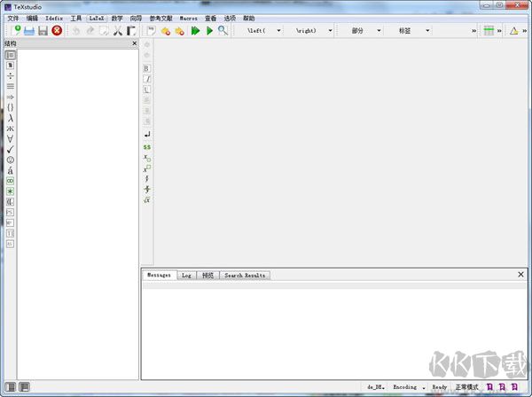Insert math mode with the $$ icon
Viewport: 532px width, 397px height.
point(147,147)
